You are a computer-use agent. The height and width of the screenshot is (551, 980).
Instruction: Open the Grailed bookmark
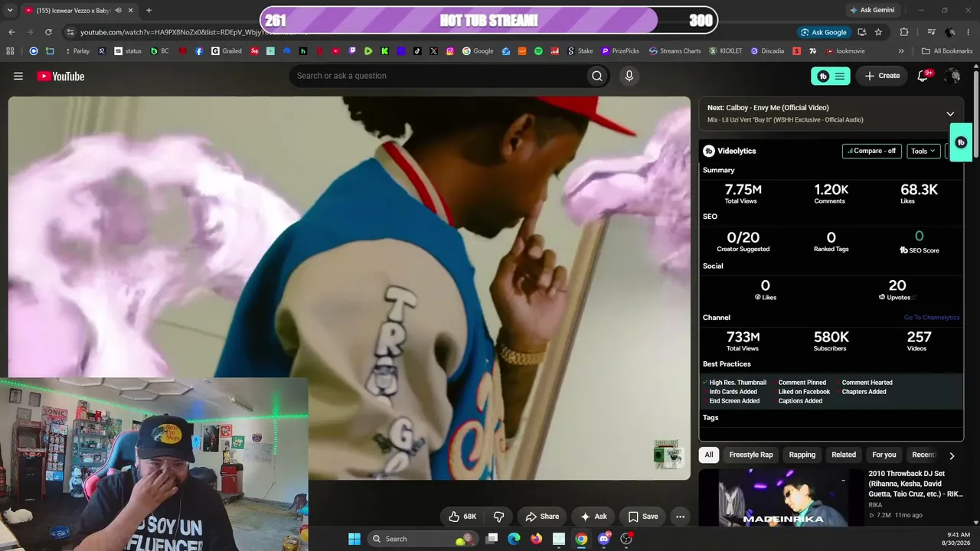(227, 51)
